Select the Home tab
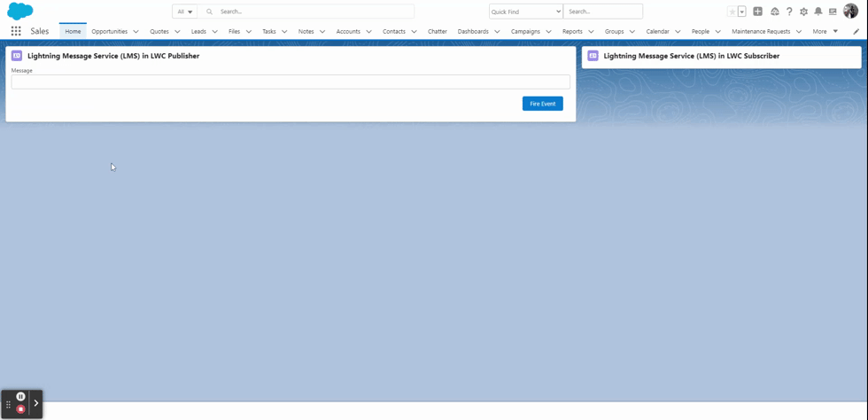 click(x=73, y=32)
